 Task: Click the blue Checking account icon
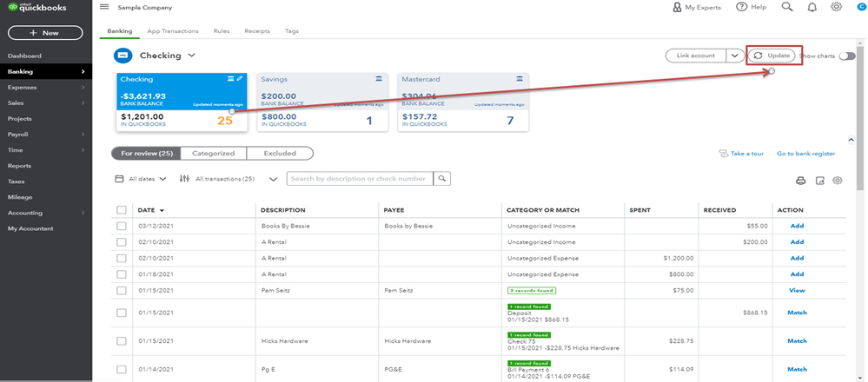(x=123, y=56)
